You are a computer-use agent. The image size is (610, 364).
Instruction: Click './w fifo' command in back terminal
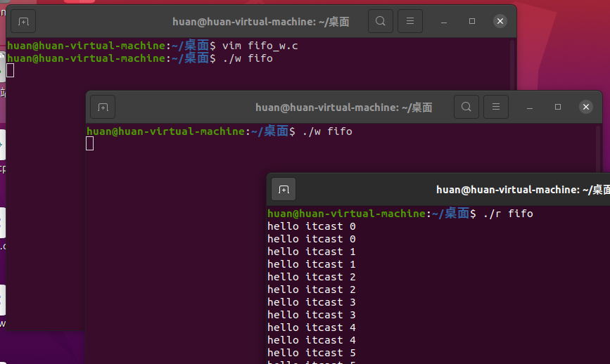[x=248, y=58]
